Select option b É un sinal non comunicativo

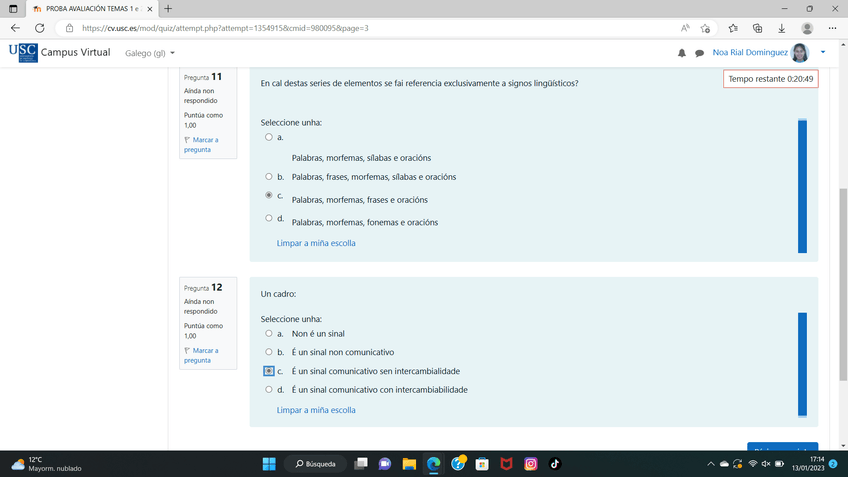269,352
